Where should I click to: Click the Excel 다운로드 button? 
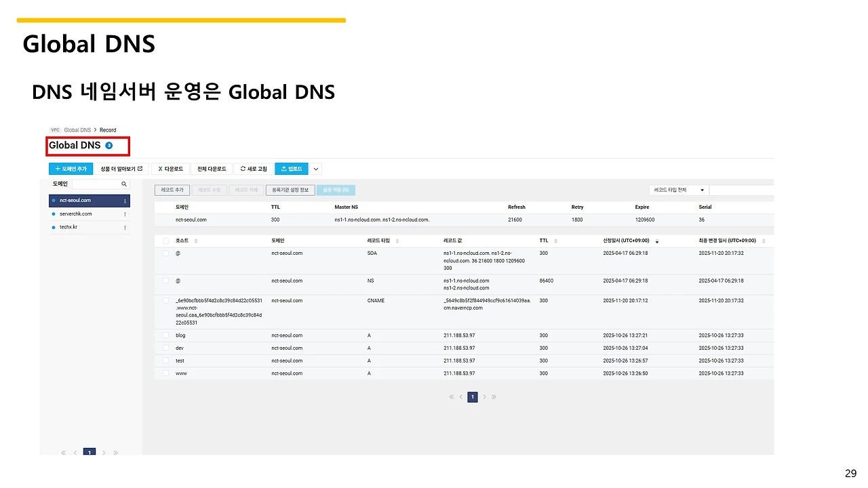(171, 169)
